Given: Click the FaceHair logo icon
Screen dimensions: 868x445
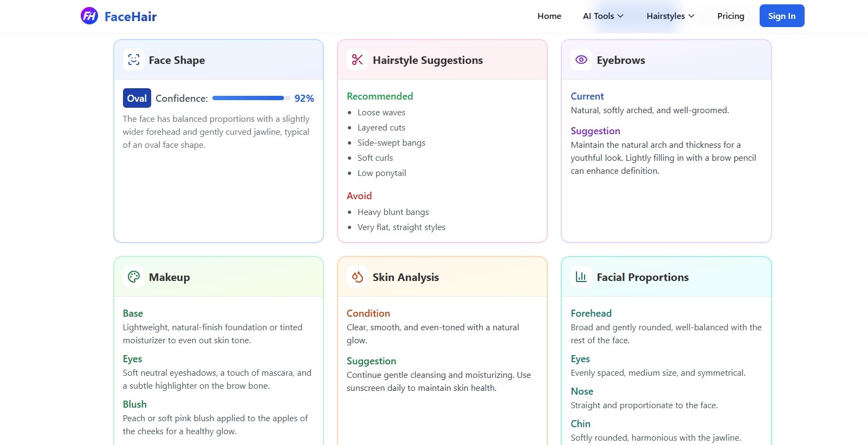Looking at the screenshot, I should (89, 16).
